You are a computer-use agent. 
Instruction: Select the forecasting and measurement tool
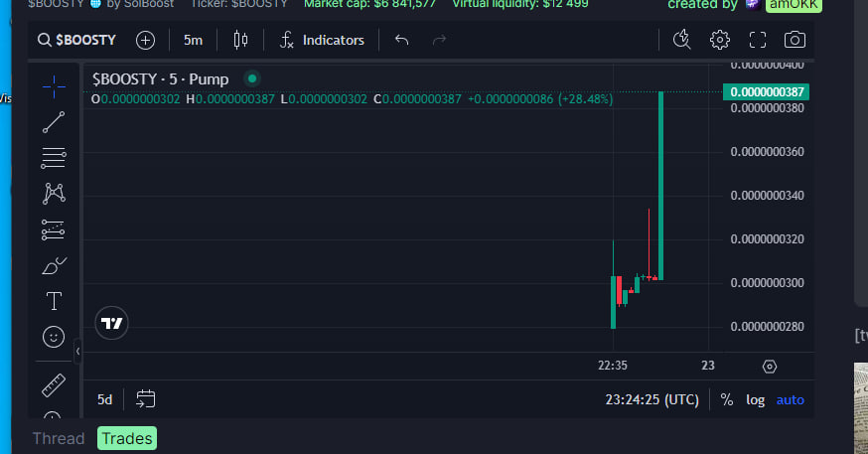tap(54, 229)
